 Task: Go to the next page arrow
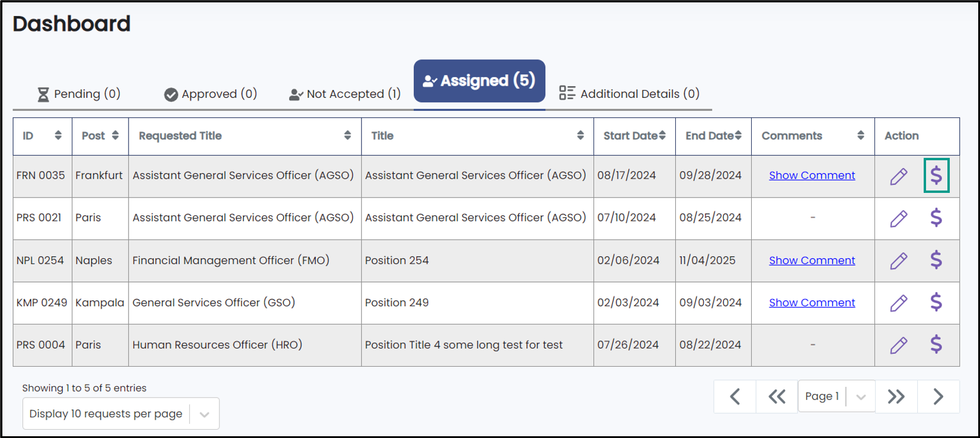point(938,396)
